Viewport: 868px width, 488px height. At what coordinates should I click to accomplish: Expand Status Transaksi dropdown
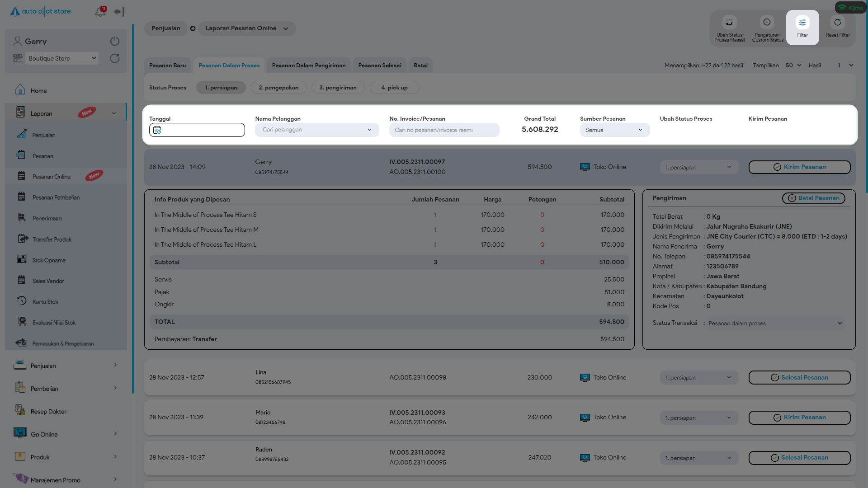point(776,324)
